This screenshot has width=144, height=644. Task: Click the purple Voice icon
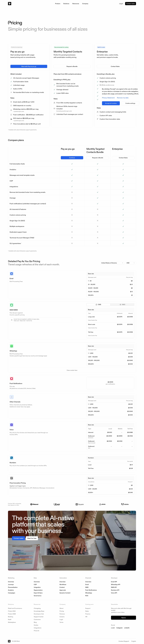(x=11, y=425)
